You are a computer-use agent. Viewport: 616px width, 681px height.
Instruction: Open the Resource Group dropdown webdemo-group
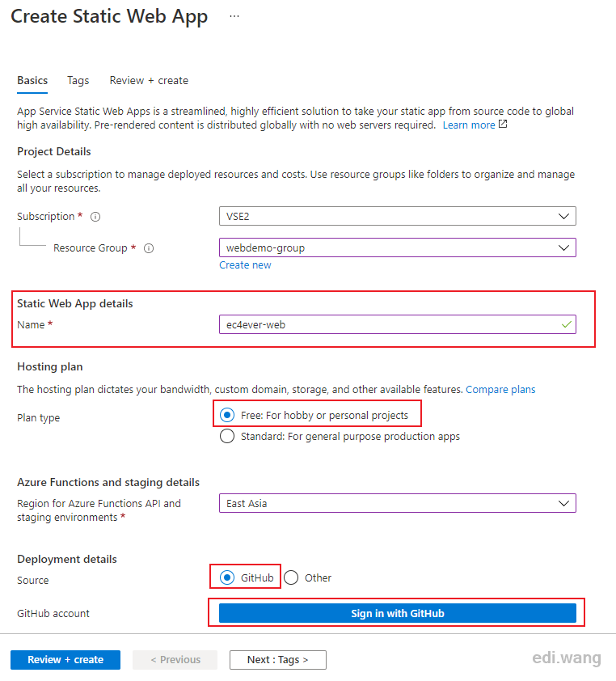[x=397, y=247]
